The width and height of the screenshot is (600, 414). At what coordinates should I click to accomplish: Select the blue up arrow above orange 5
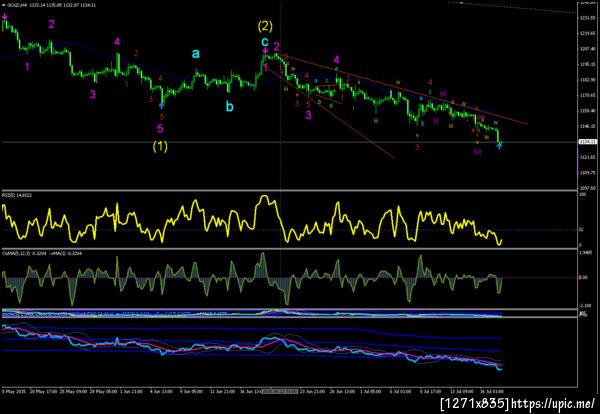(162, 105)
